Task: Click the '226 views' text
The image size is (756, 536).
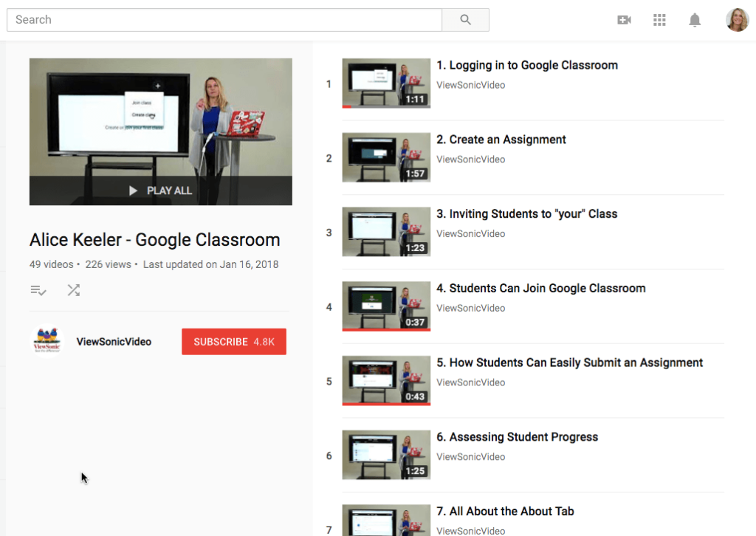Action: [108, 264]
